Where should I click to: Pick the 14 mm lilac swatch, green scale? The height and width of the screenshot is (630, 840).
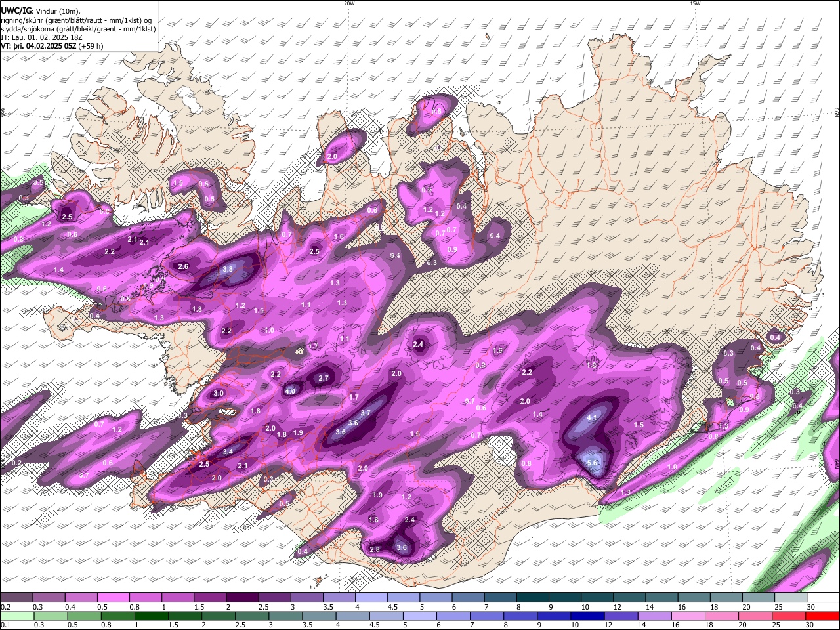click(654, 616)
